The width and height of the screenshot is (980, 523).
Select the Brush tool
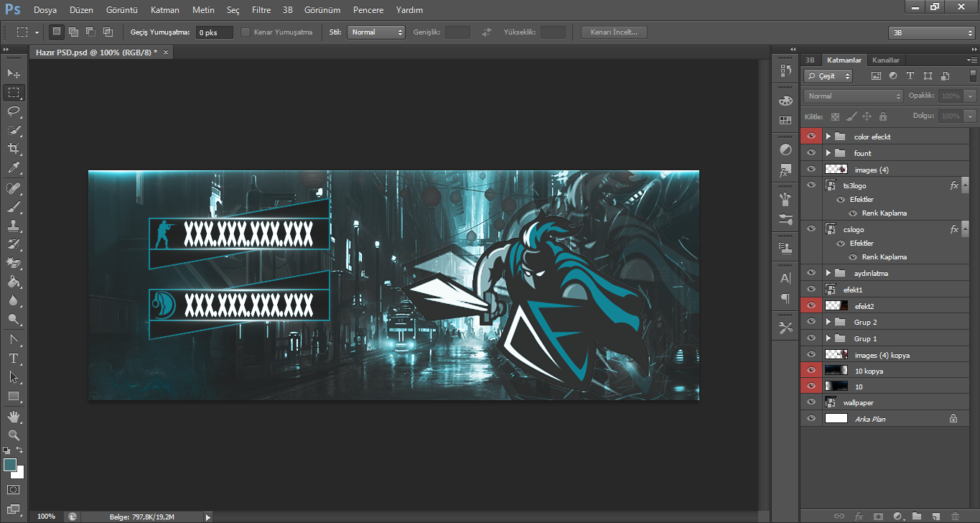click(x=14, y=206)
